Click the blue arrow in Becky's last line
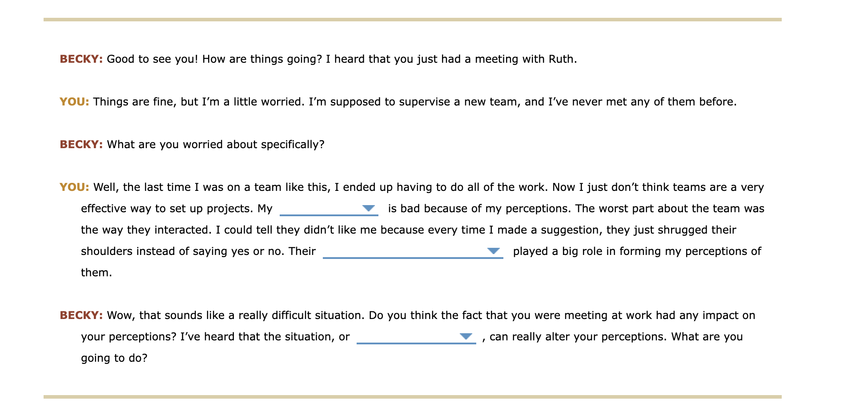Viewport: 868px width, 420px height. click(466, 337)
